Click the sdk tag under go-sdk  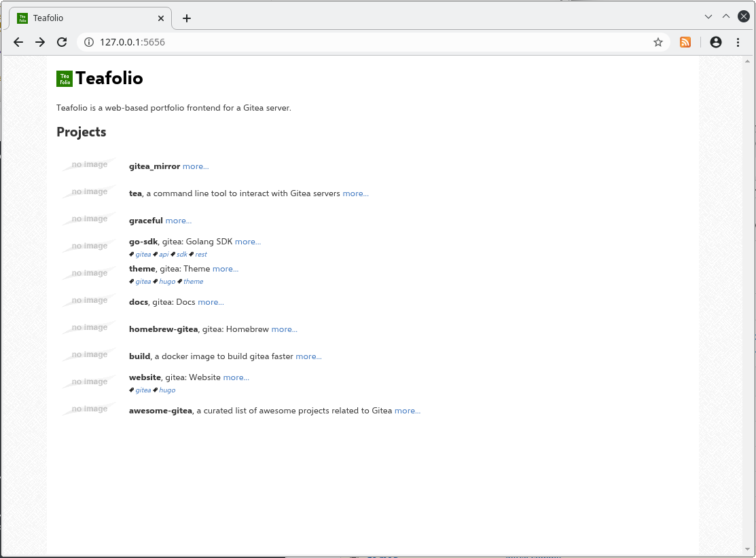[182, 255]
